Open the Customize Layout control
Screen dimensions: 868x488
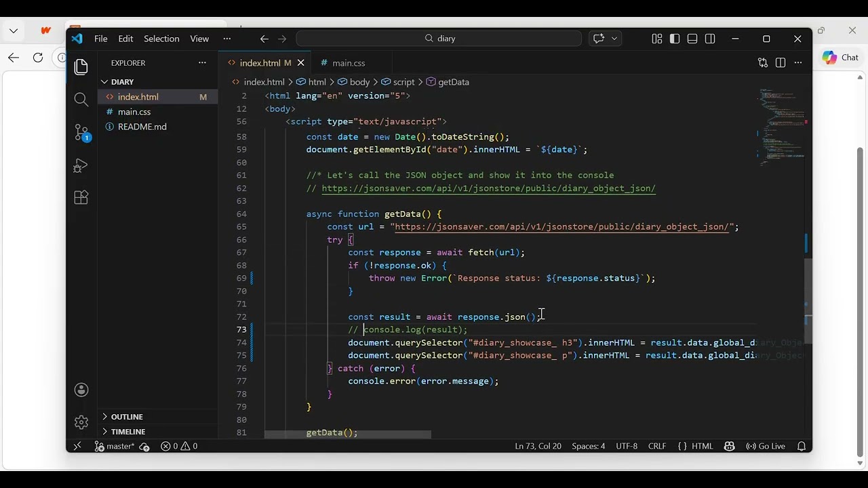(657, 39)
